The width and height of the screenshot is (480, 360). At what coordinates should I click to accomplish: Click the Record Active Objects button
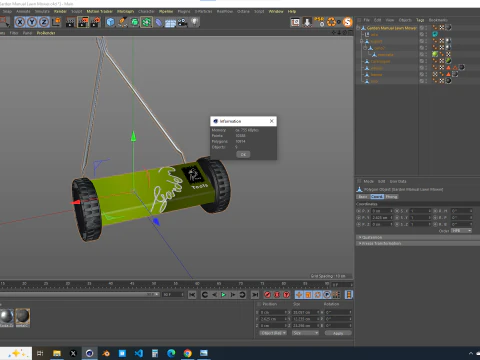click(267, 295)
